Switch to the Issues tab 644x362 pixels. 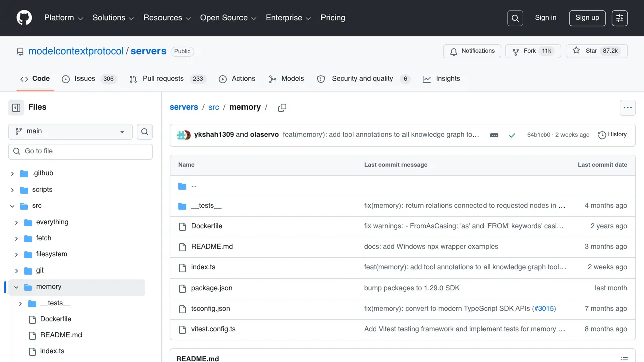(89, 79)
